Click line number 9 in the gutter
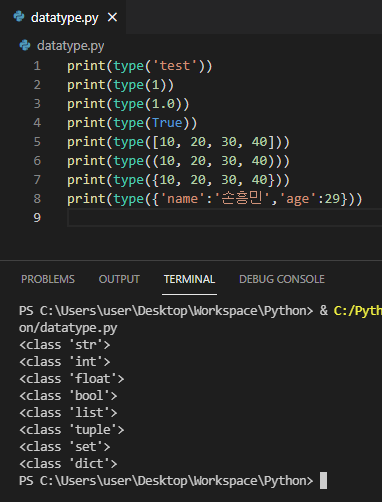382x502 pixels. [x=37, y=218]
